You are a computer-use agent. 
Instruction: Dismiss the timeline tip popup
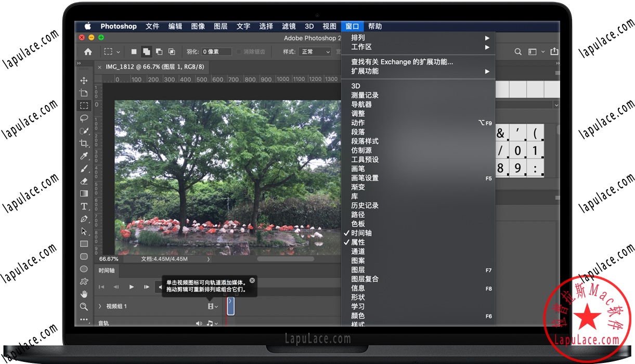coord(252,280)
